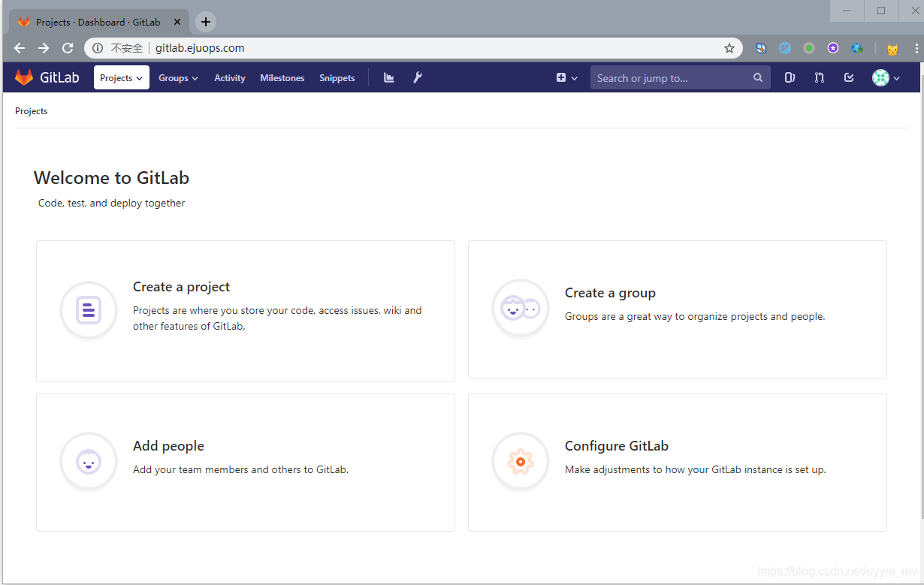Viewport: 924px width, 585px height.
Task: Click the Add people heading
Action: click(168, 446)
